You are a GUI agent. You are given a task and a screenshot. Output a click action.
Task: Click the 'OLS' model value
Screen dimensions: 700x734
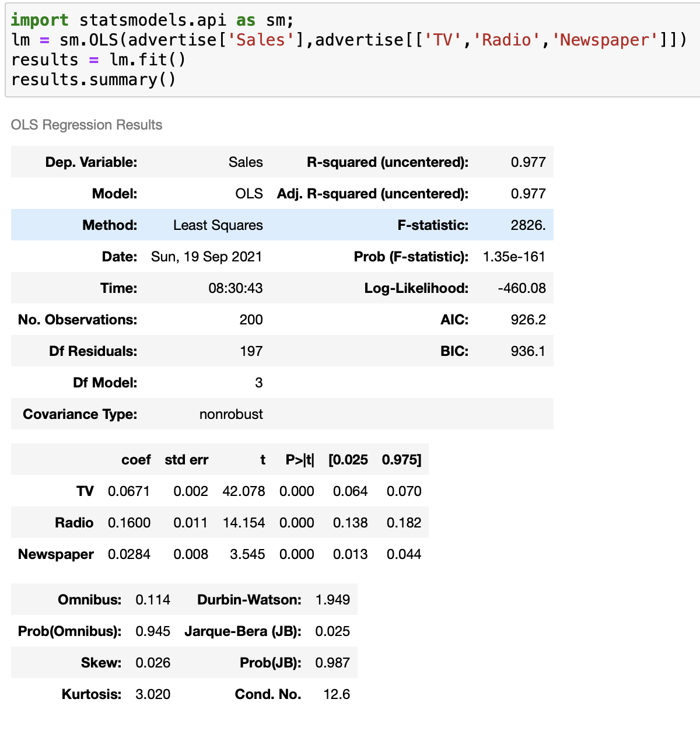click(x=249, y=194)
